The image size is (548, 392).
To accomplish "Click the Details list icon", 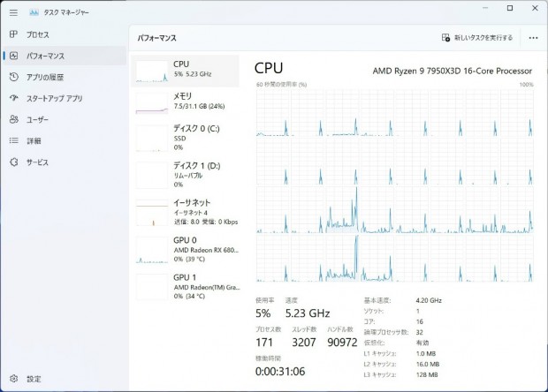I will click(x=14, y=140).
